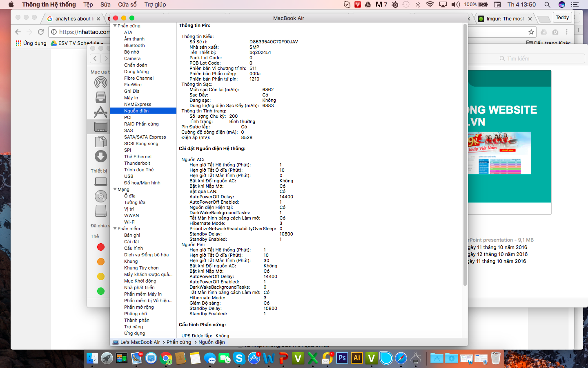Select USB in the hardware list

pyautogui.click(x=129, y=176)
